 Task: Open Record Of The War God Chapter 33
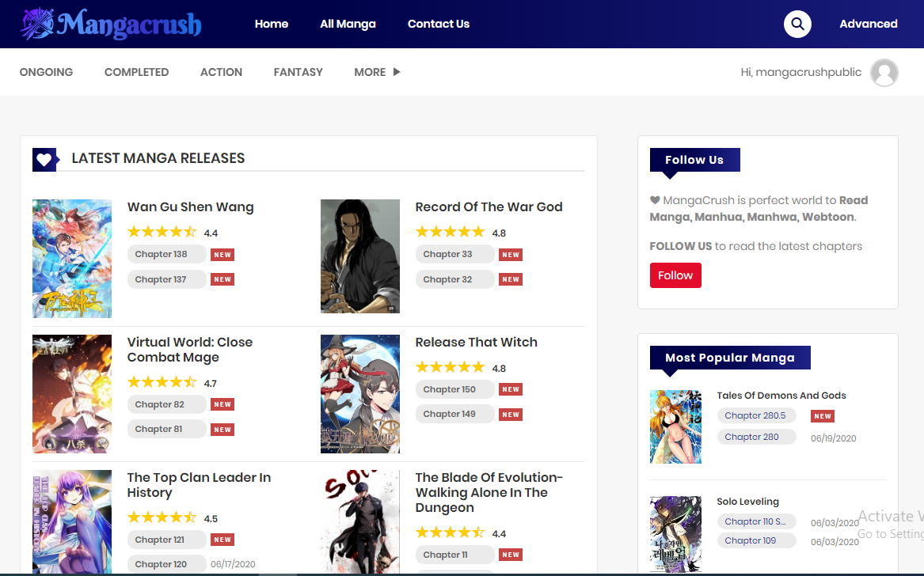(x=455, y=254)
